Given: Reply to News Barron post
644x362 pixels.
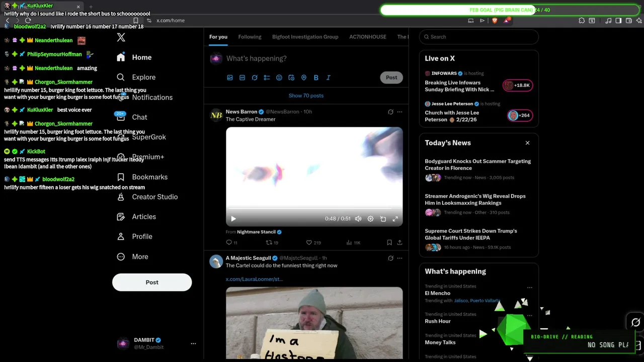Looking at the screenshot, I should coord(231,242).
